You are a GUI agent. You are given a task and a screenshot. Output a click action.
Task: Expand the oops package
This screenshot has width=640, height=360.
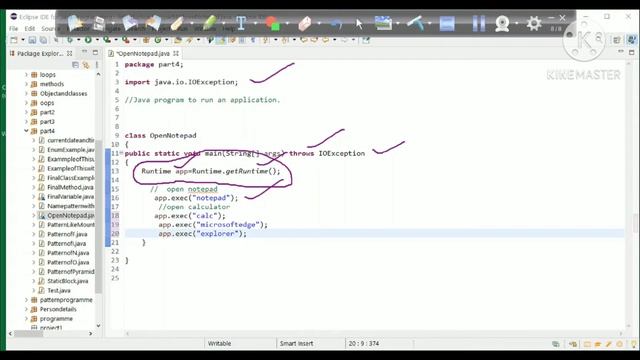pos(26,103)
